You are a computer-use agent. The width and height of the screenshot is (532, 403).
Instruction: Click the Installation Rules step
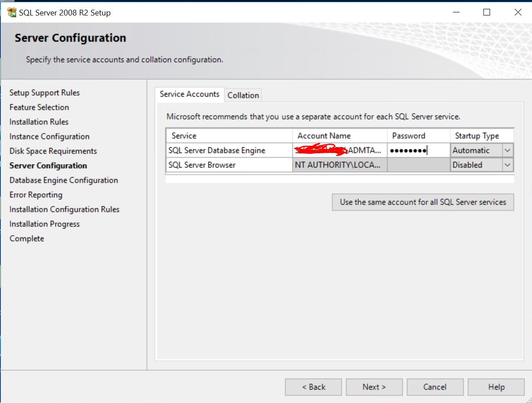click(x=39, y=122)
